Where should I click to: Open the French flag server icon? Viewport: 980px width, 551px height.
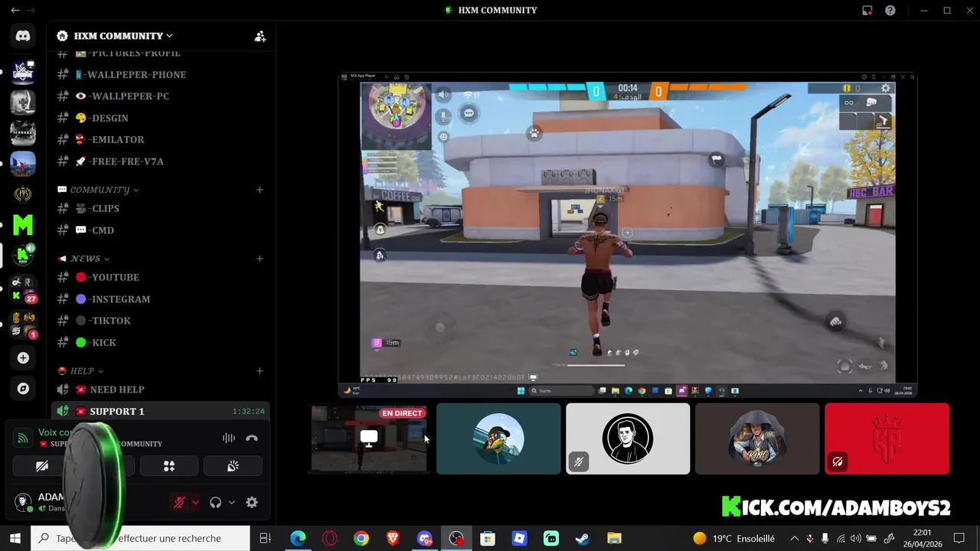[23, 164]
